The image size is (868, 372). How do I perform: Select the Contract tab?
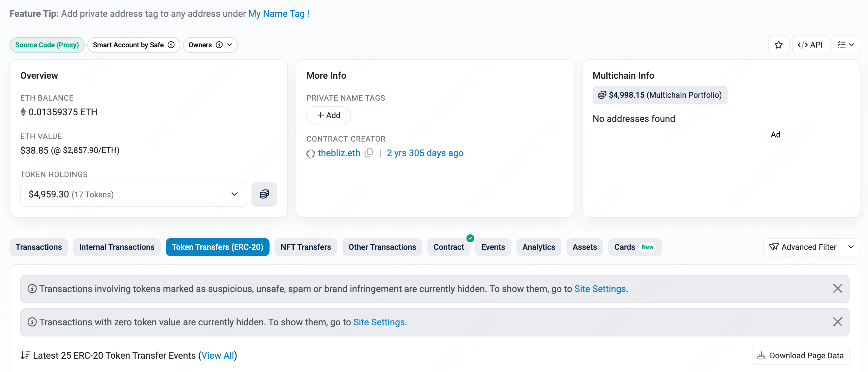tap(448, 247)
